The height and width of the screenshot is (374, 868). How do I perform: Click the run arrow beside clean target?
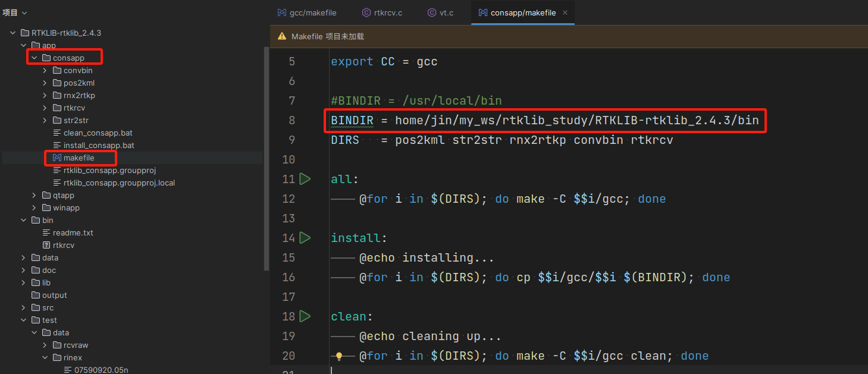[305, 316]
